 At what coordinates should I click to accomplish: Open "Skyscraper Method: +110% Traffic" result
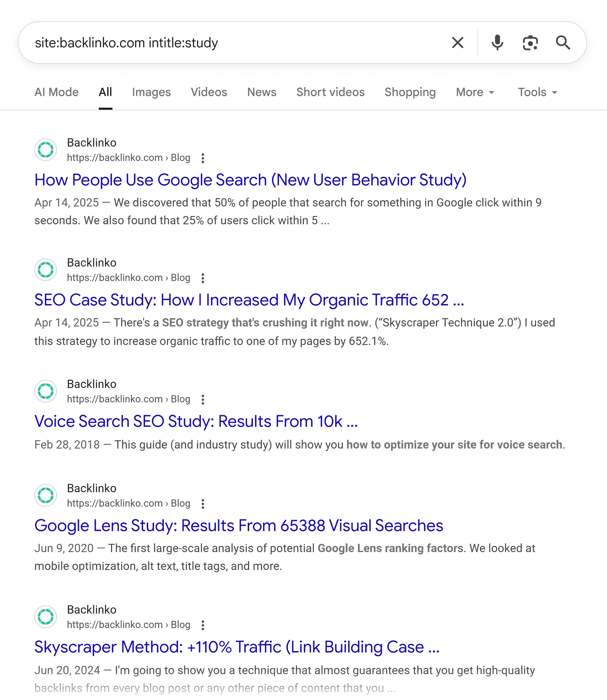(237, 647)
